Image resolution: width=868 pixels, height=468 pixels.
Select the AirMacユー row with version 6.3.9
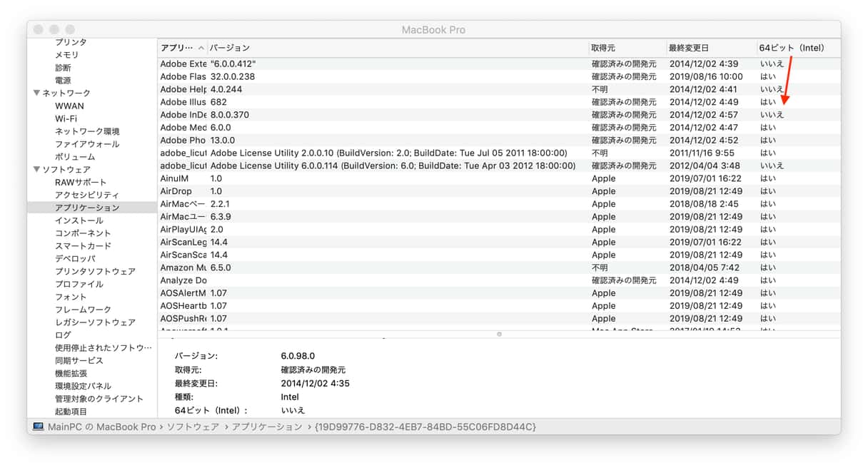coord(499,217)
